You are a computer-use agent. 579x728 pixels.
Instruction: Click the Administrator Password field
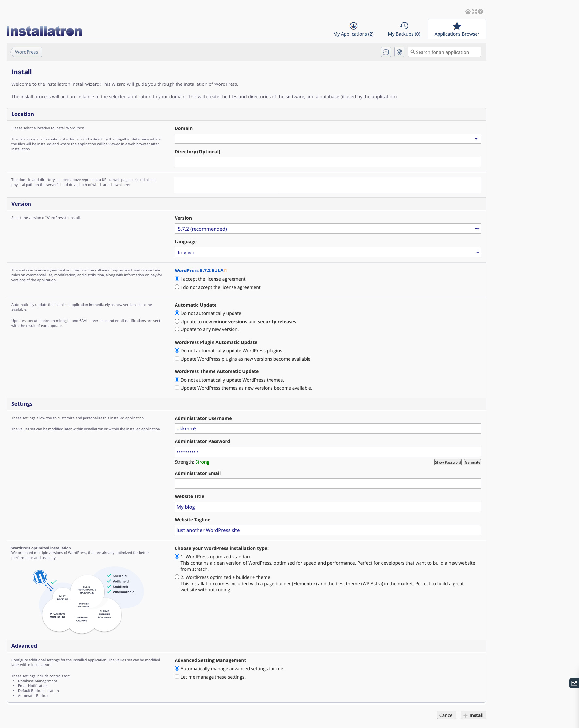coord(327,452)
